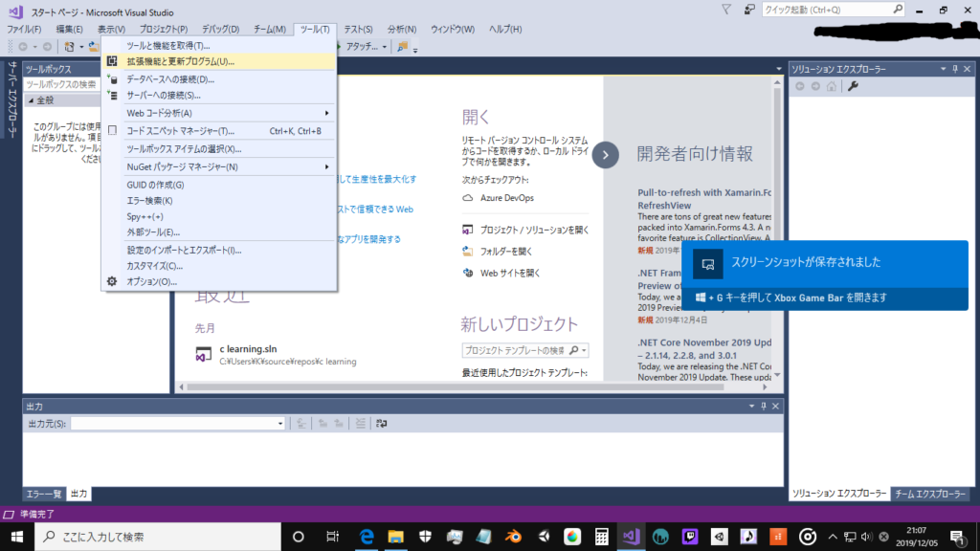The image size is (980, 551).
Task: Click the find-in-files toolbar icon beside アタッチ
Action: pyautogui.click(x=403, y=47)
